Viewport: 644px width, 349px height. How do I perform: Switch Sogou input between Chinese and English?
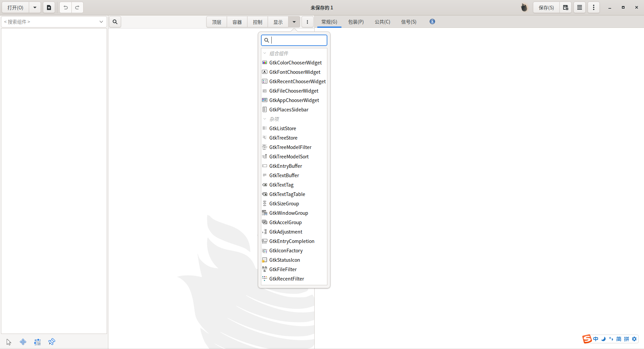pos(595,339)
